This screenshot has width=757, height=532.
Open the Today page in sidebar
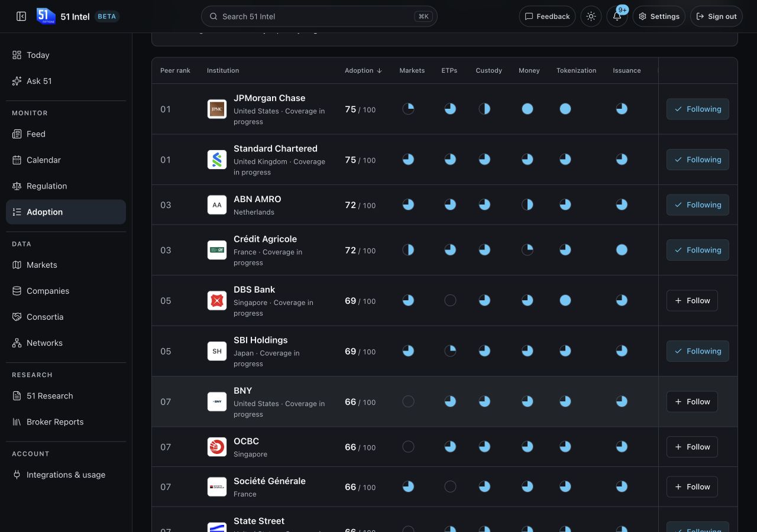pos(66,55)
